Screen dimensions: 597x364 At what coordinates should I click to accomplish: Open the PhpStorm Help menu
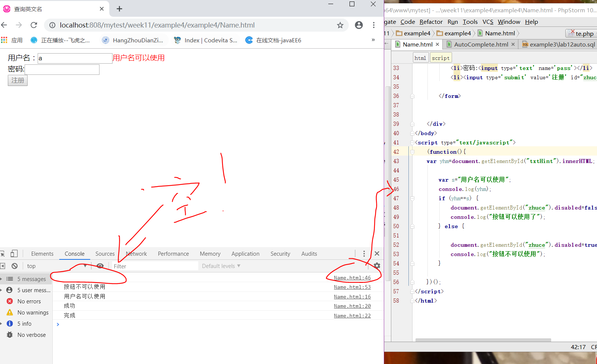click(531, 22)
